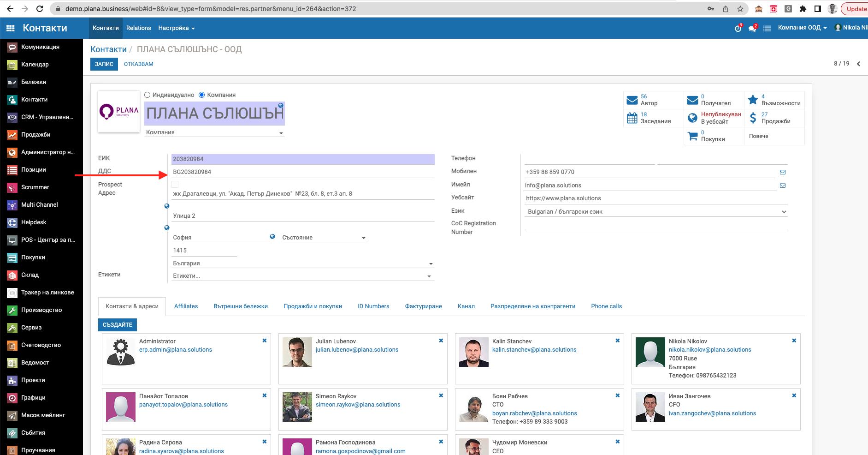This screenshot has height=455, width=868.
Task: Remove Administrator contact card
Action: tap(264, 341)
